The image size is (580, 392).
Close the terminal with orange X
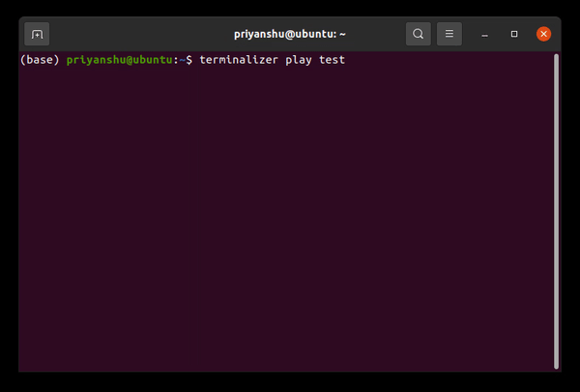point(543,34)
